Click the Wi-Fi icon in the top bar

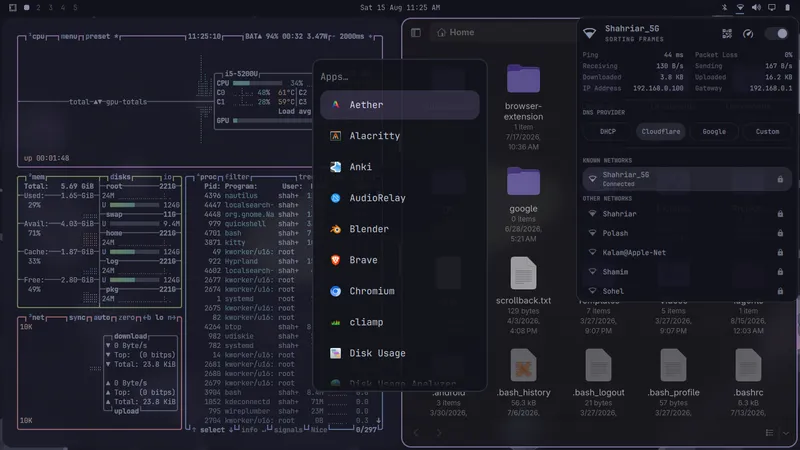pyautogui.click(x=740, y=8)
